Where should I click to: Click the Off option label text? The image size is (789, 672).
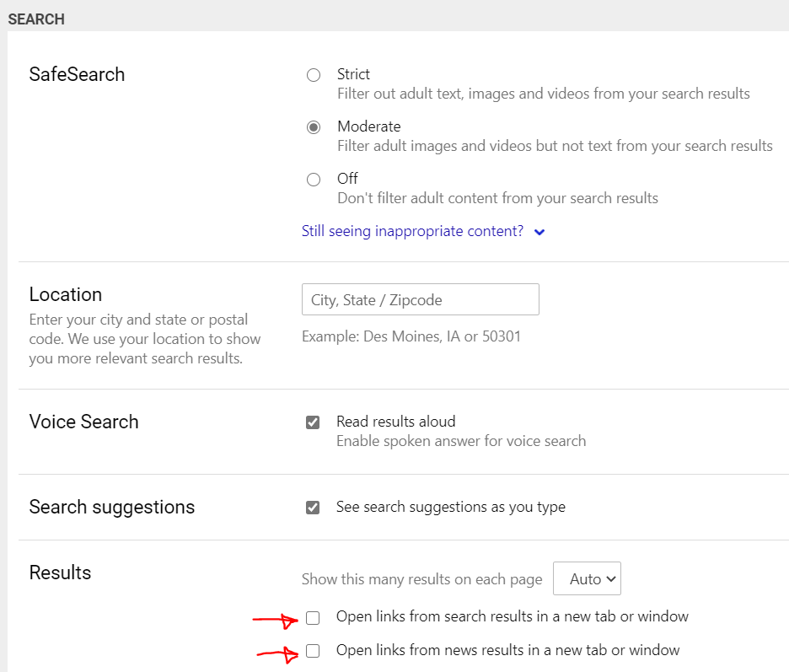[347, 178]
